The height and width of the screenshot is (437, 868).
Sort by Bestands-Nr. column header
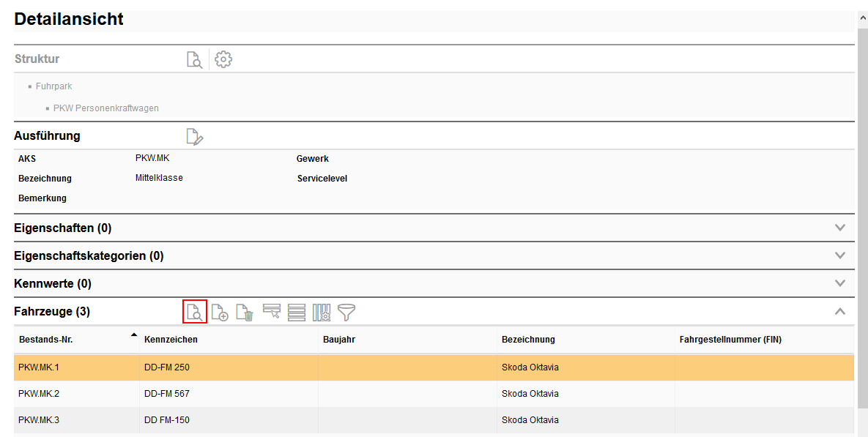click(45, 340)
